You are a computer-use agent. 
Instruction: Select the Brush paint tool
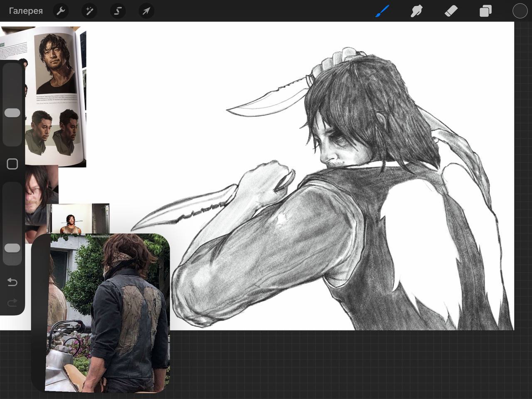382,11
